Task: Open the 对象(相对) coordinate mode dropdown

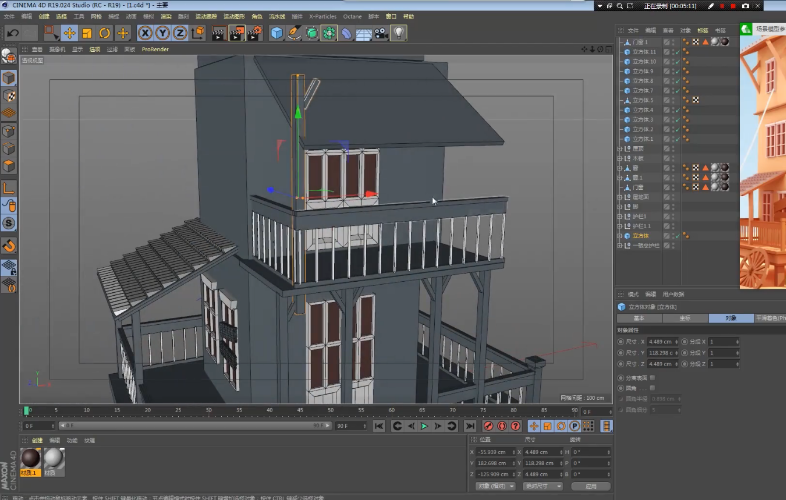Action: tap(495, 486)
